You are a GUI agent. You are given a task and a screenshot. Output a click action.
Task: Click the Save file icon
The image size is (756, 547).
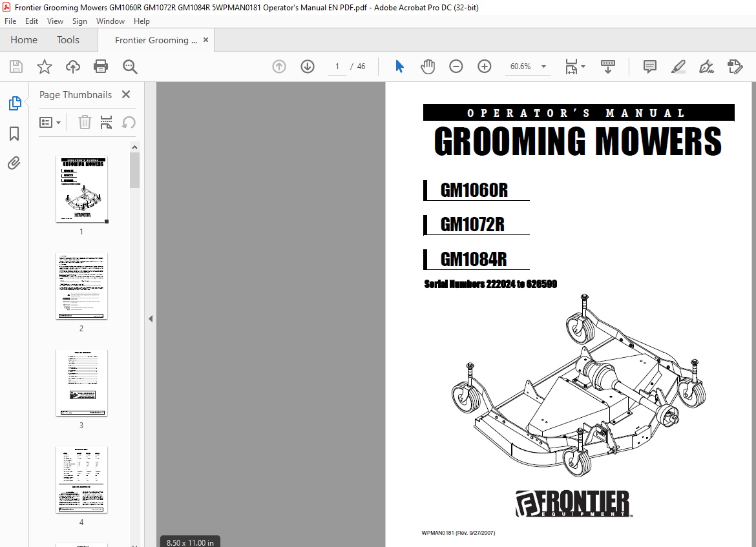16,67
